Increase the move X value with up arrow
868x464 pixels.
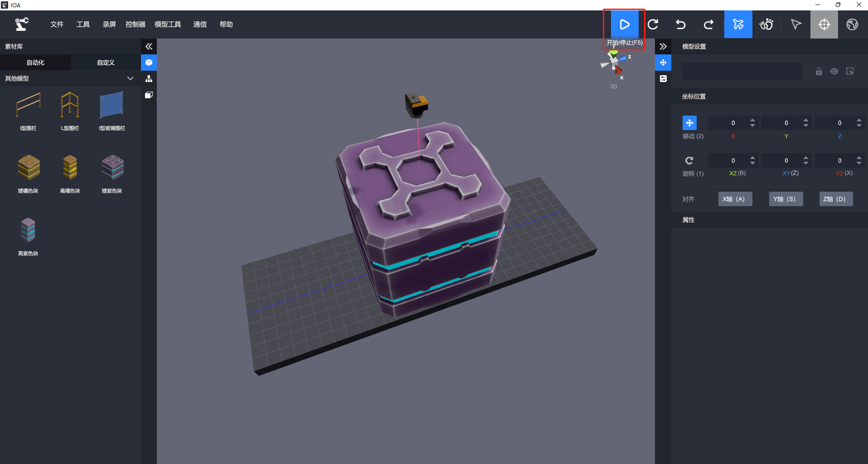point(752,120)
